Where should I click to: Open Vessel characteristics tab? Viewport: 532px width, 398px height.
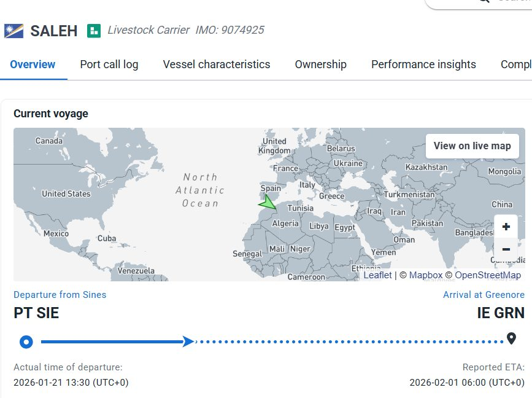217,64
